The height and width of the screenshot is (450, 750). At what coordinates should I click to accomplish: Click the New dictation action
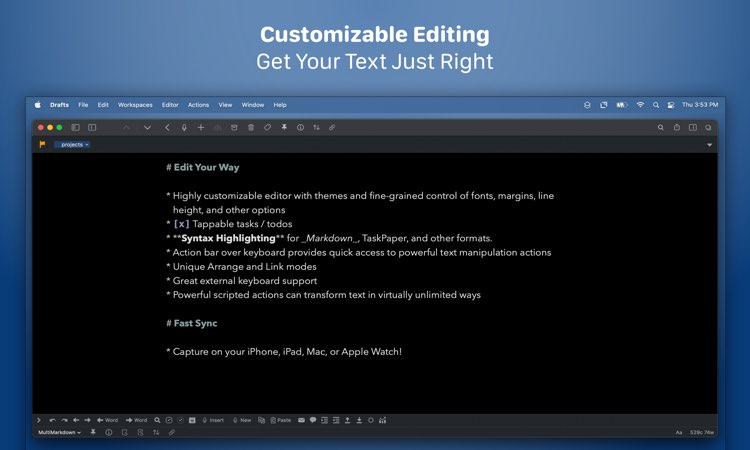pyautogui.click(x=243, y=420)
